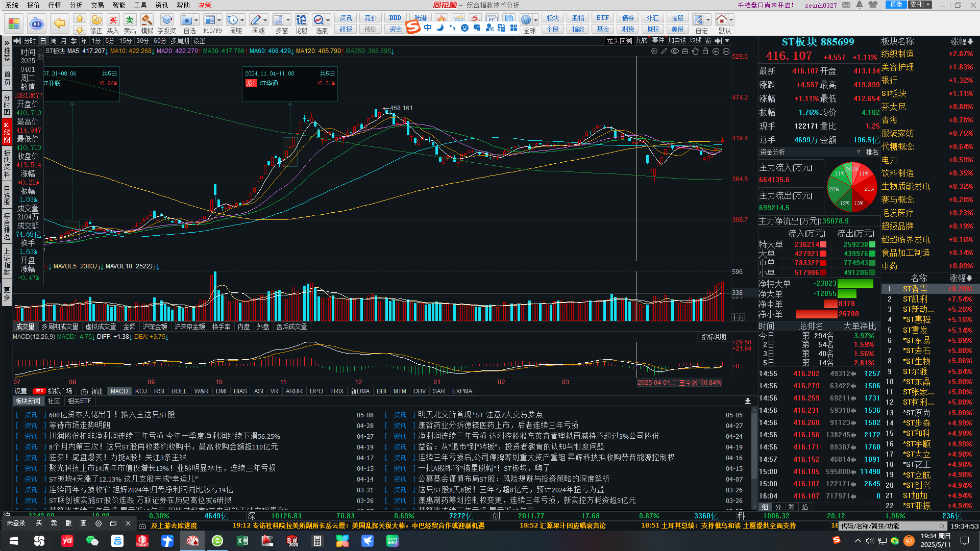Expand dropdown arrow next to 选股

[x=328, y=20]
